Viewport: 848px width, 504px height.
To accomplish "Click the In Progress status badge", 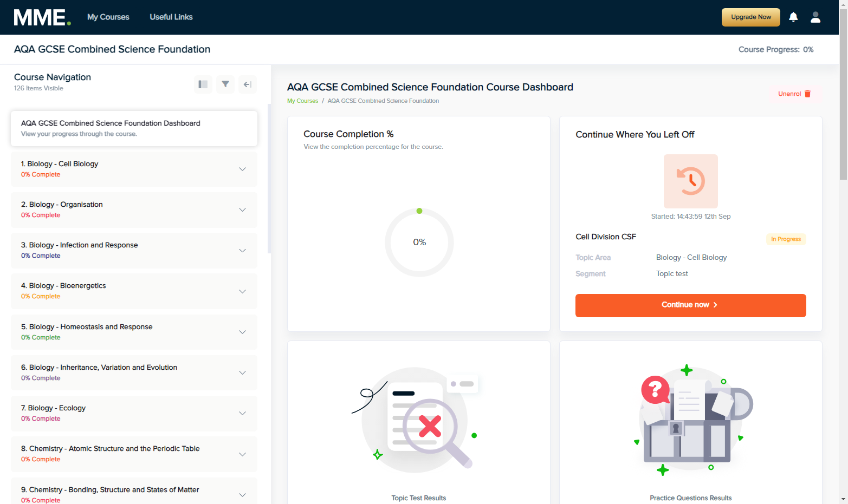I will coord(786,239).
